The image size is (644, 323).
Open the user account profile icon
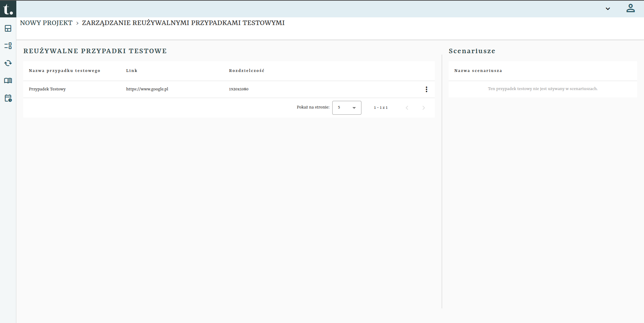(x=630, y=8)
